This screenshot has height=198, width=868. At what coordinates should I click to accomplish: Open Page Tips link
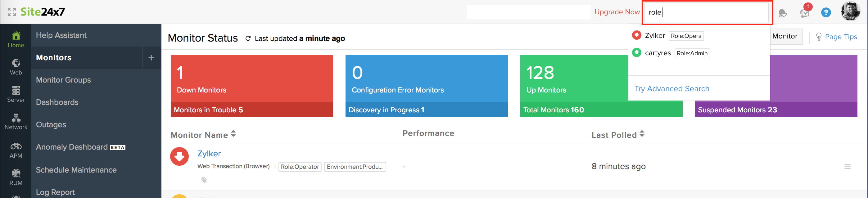coord(841,37)
